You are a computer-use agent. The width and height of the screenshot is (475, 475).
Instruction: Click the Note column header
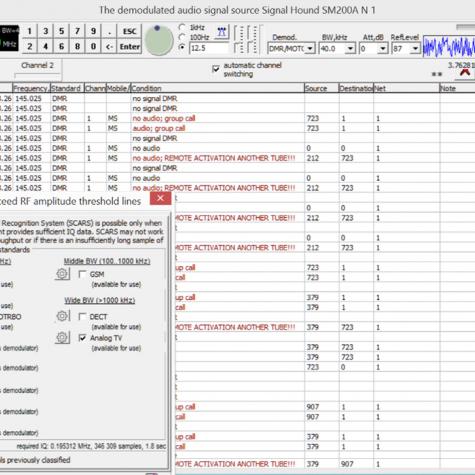pos(457,88)
